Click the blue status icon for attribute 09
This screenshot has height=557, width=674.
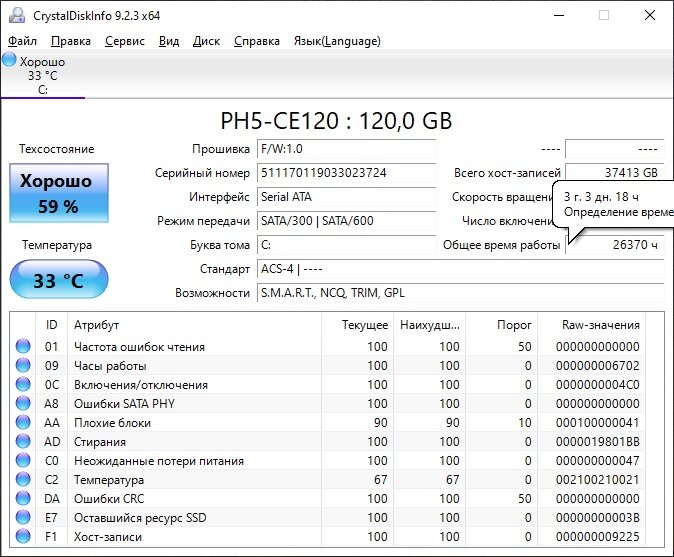tap(23, 365)
